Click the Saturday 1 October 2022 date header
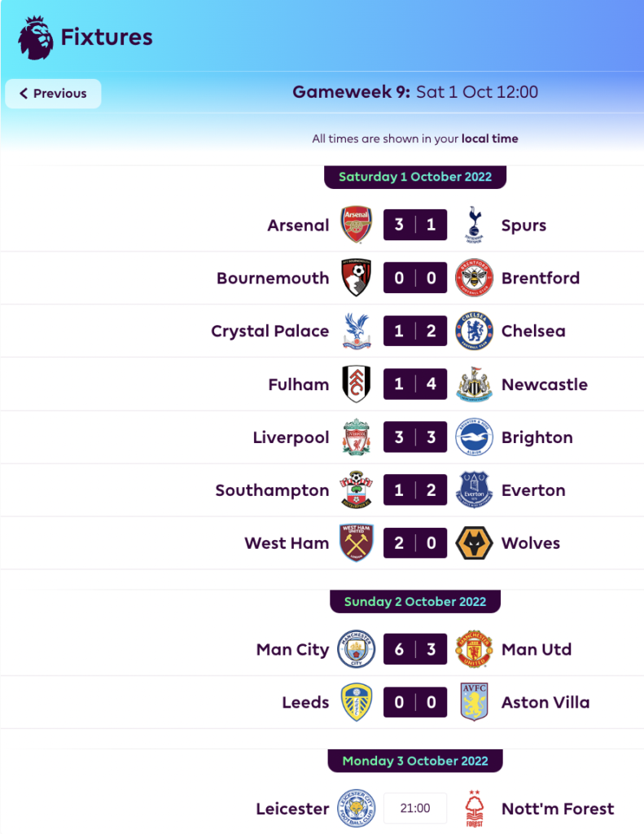 (415, 177)
